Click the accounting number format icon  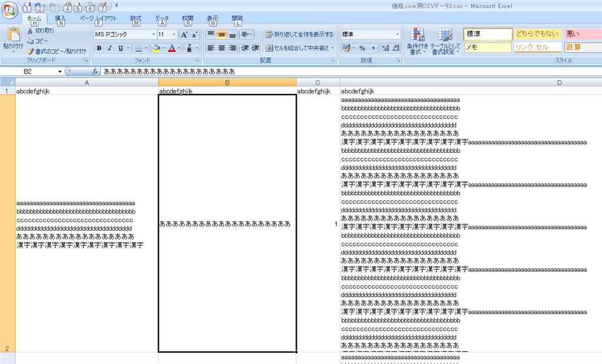[x=346, y=48]
